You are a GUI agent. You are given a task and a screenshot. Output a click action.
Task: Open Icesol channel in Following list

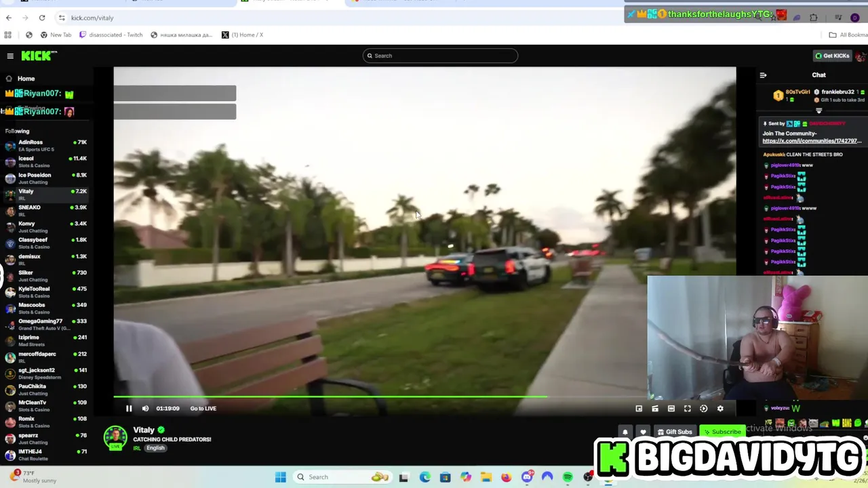pos(45,161)
